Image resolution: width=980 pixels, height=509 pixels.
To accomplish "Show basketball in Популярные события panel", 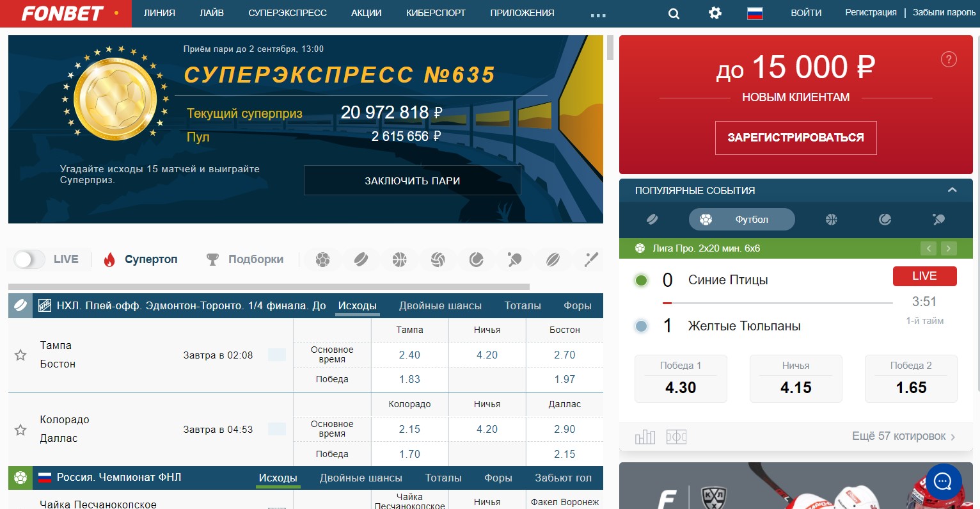I will [832, 220].
